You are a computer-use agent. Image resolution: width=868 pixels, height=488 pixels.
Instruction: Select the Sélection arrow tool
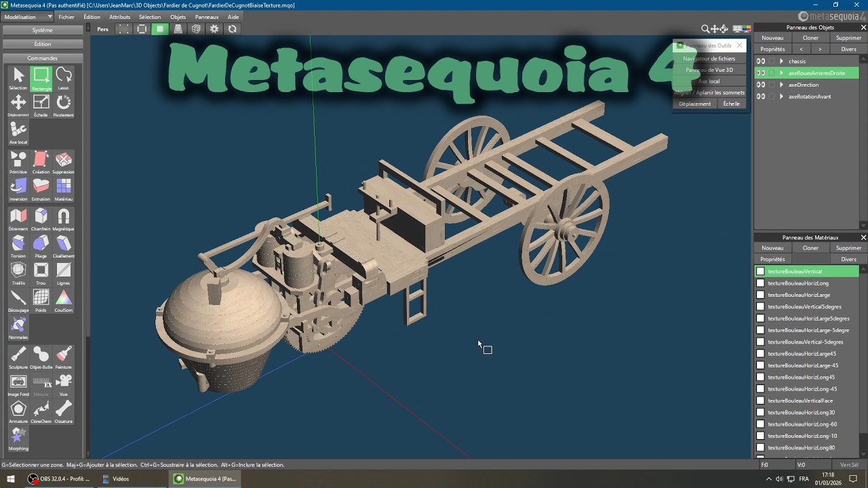coord(18,79)
